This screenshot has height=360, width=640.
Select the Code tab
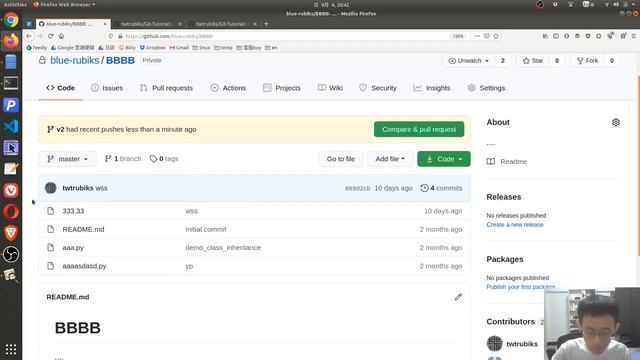pyautogui.click(x=60, y=88)
